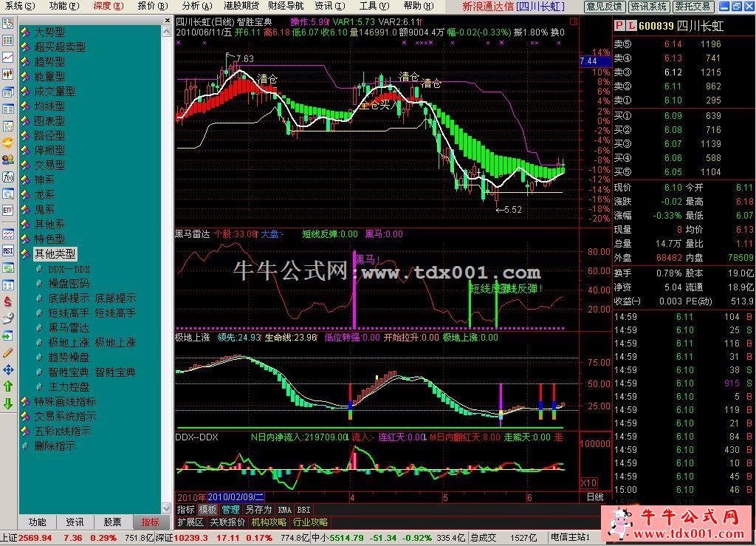The width and height of the screenshot is (756, 546).
Task: Select the 主力控盘 indicator
Action: (69, 387)
